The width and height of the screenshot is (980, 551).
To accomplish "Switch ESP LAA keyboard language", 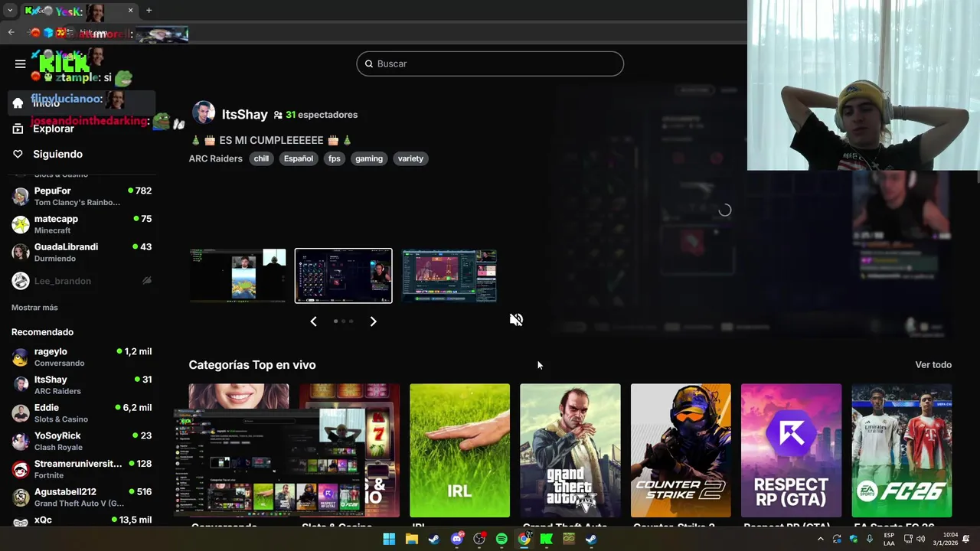I will tap(889, 539).
